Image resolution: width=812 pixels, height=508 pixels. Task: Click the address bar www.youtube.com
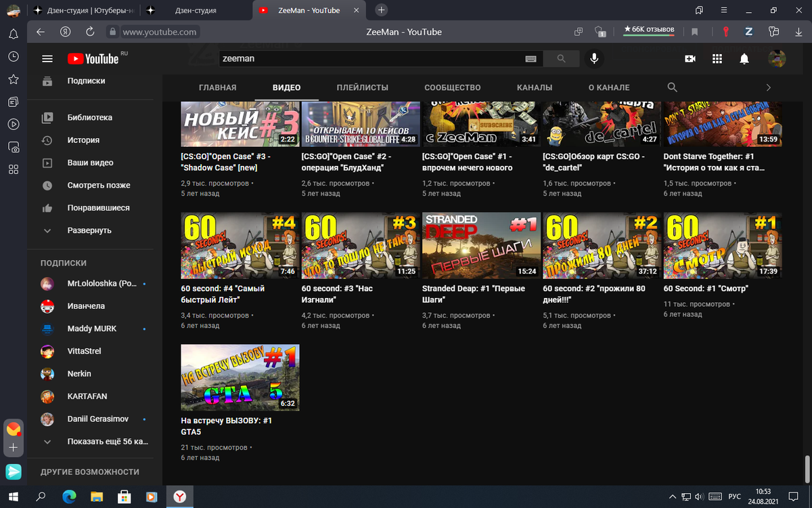160,32
